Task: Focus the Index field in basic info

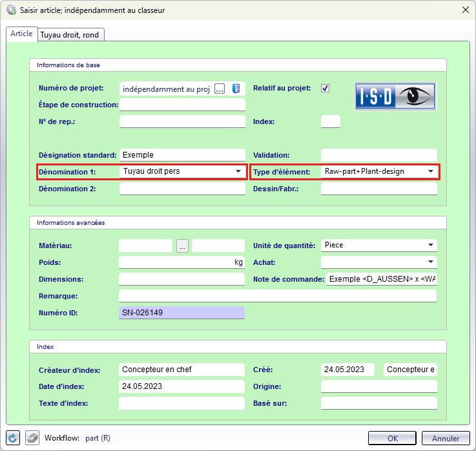Action: 331,121
